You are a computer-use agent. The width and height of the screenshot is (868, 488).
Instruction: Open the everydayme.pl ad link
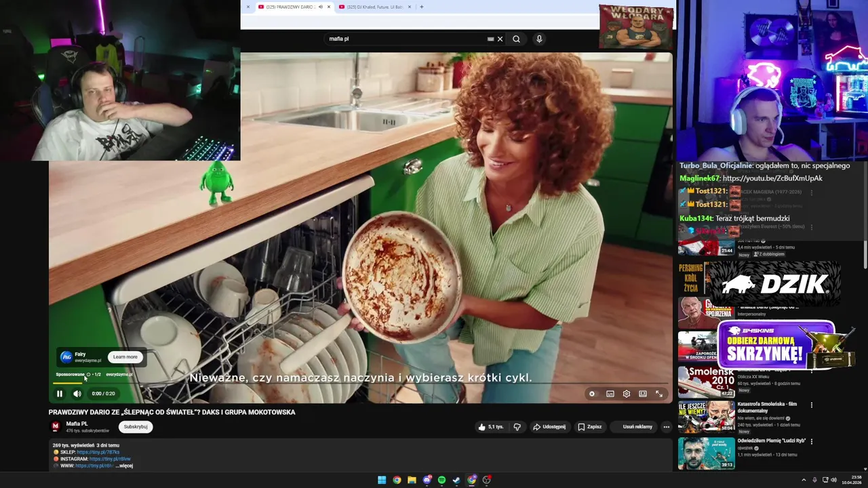(x=119, y=374)
